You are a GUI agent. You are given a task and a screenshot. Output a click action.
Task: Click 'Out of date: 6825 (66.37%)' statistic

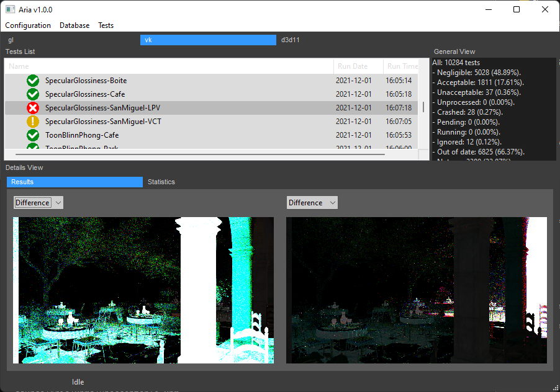pos(479,153)
